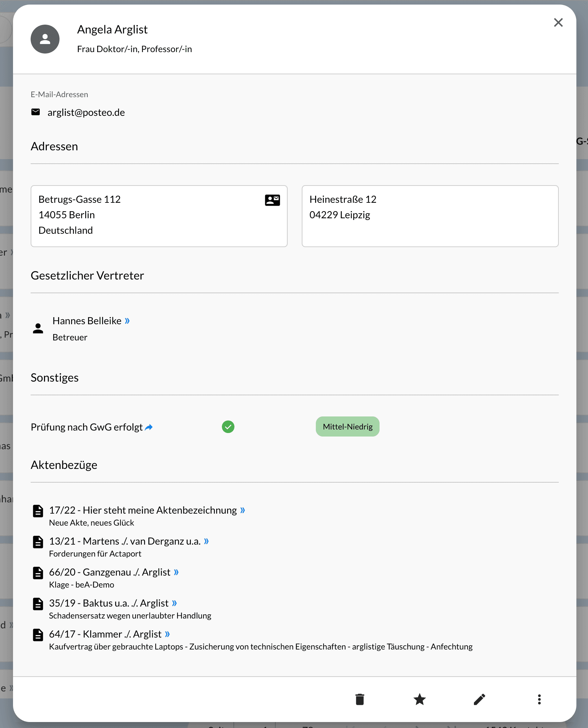Click the green GwG check mark

(228, 427)
